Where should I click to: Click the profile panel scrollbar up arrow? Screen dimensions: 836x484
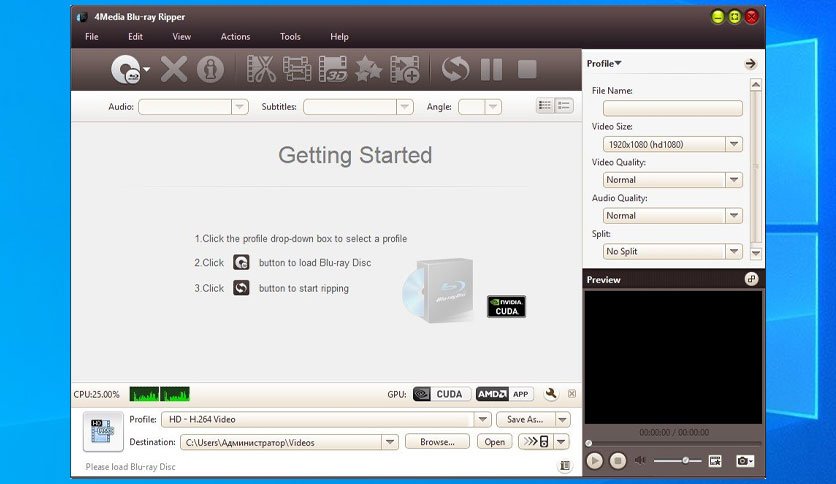point(755,85)
